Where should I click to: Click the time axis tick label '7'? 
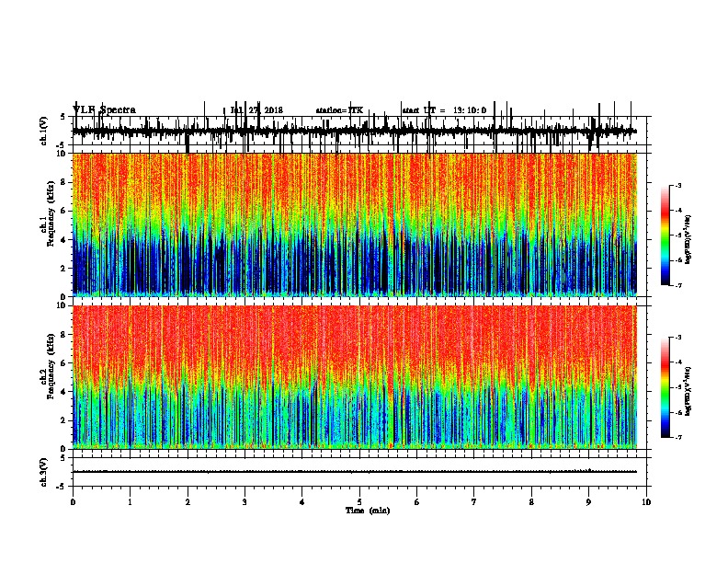(474, 502)
